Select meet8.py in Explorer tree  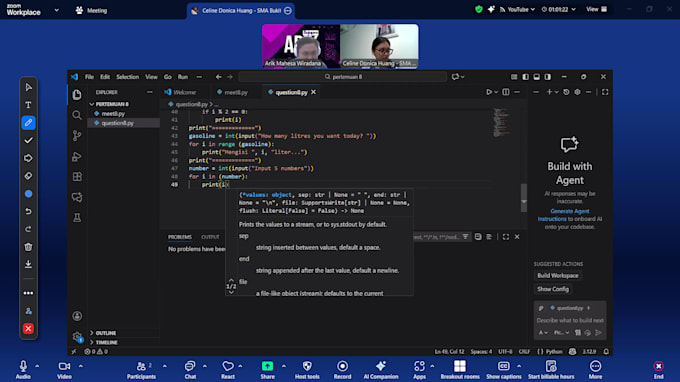point(113,114)
